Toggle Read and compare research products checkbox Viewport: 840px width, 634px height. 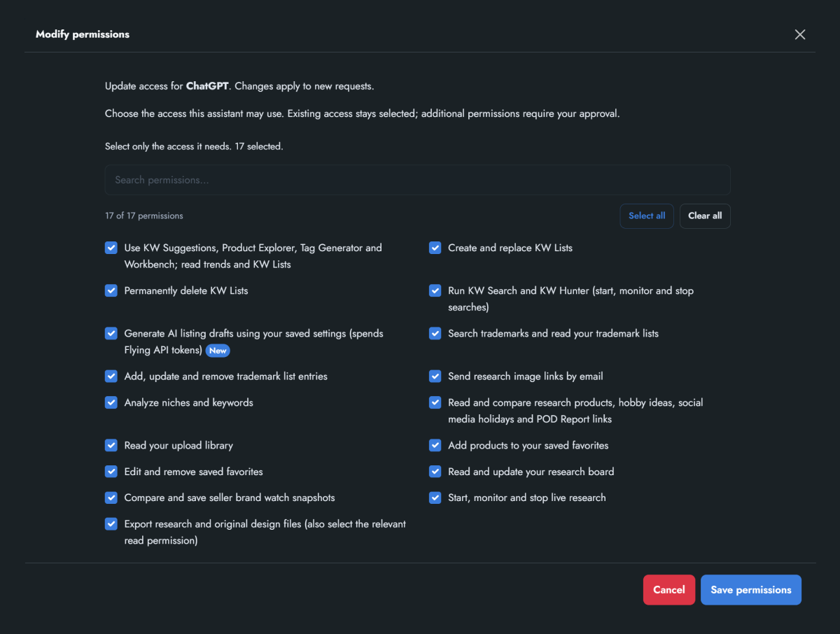pyautogui.click(x=435, y=402)
